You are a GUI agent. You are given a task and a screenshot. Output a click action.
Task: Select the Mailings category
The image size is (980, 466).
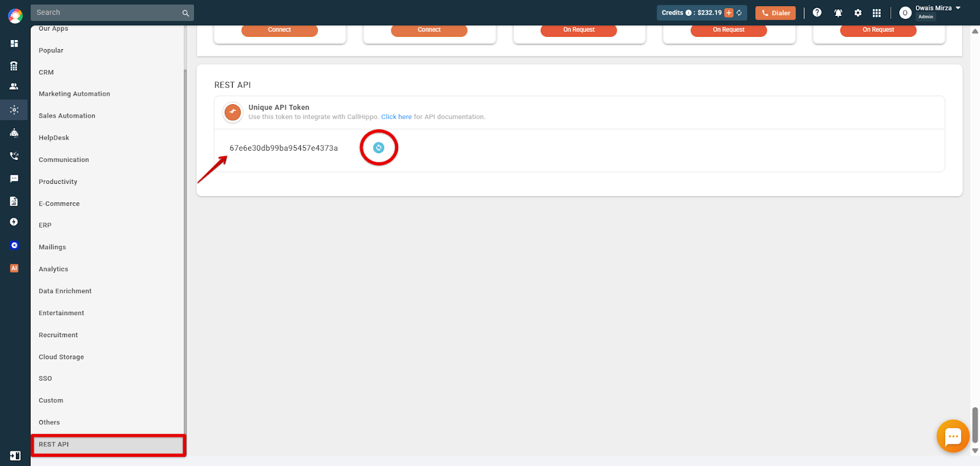click(x=52, y=247)
